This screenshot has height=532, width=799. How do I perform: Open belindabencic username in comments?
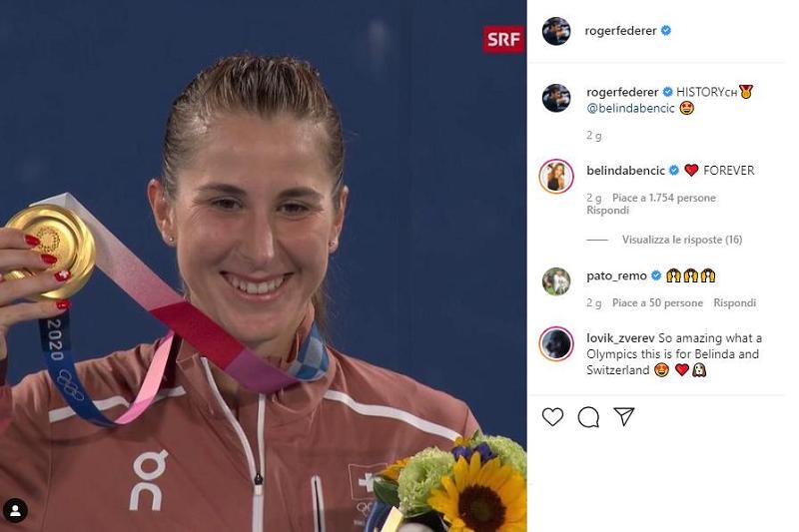[625, 170]
